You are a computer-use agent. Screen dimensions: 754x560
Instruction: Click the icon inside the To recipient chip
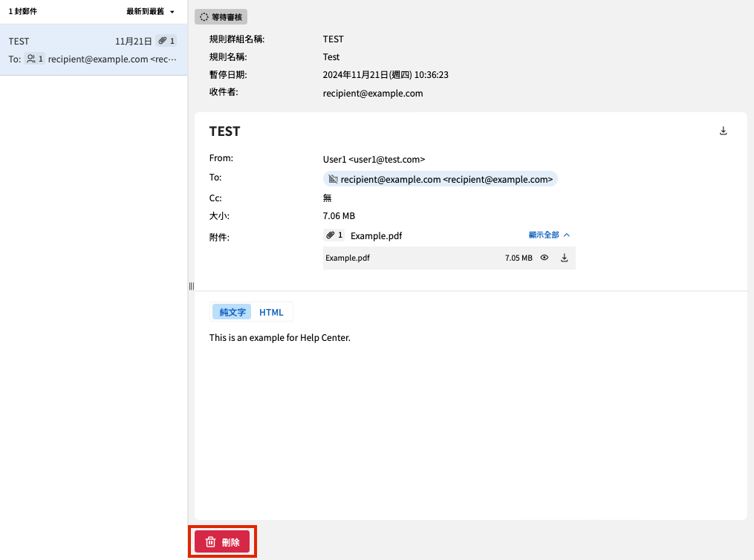click(333, 179)
